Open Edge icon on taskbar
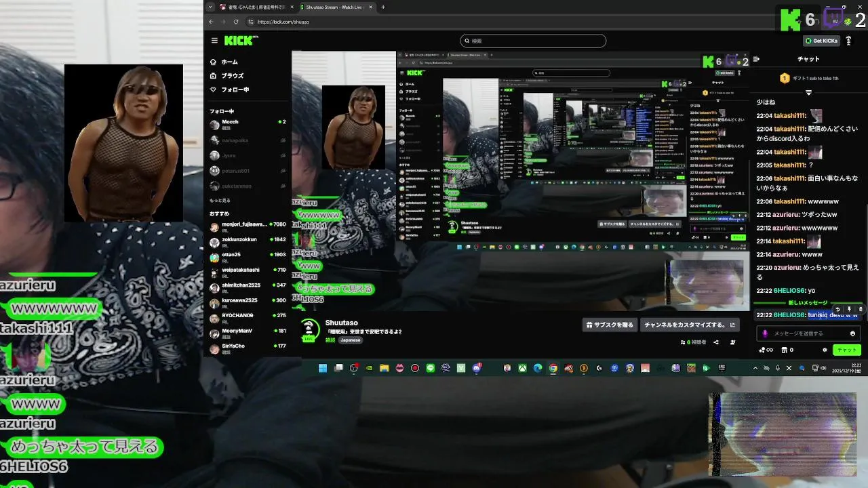The width and height of the screenshot is (868, 488). (x=538, y=368)
